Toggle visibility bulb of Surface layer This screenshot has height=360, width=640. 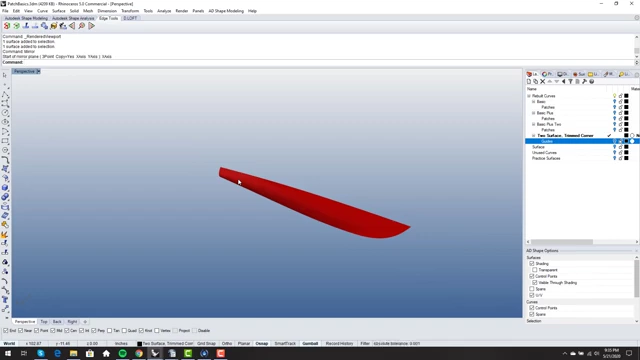(614, 147)
